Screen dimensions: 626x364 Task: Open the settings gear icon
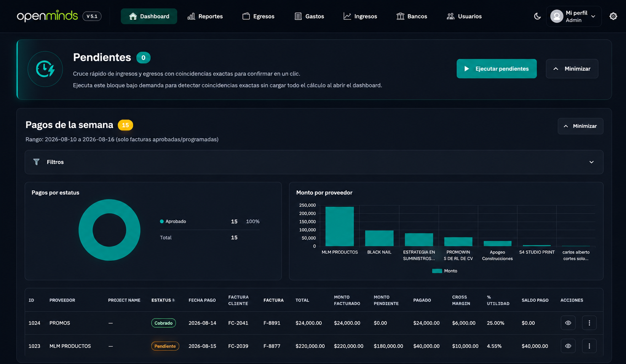click(x=613, y=16)
